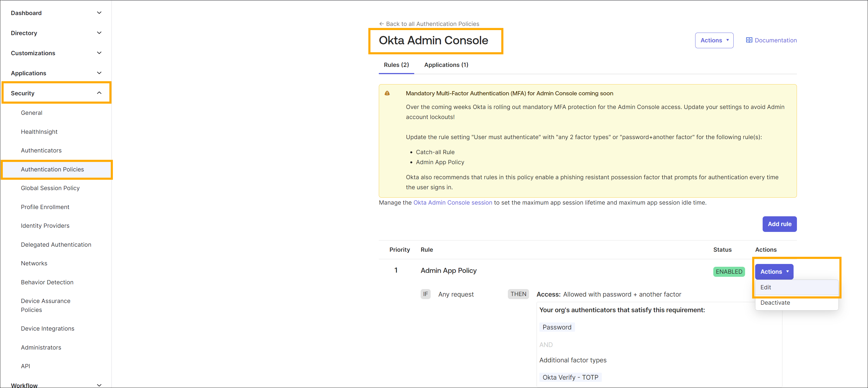The width and height of the screenshot is (868, 388).
Task: Click the IF badge on Admin App Policy
Action: click(x=425, y=294)
